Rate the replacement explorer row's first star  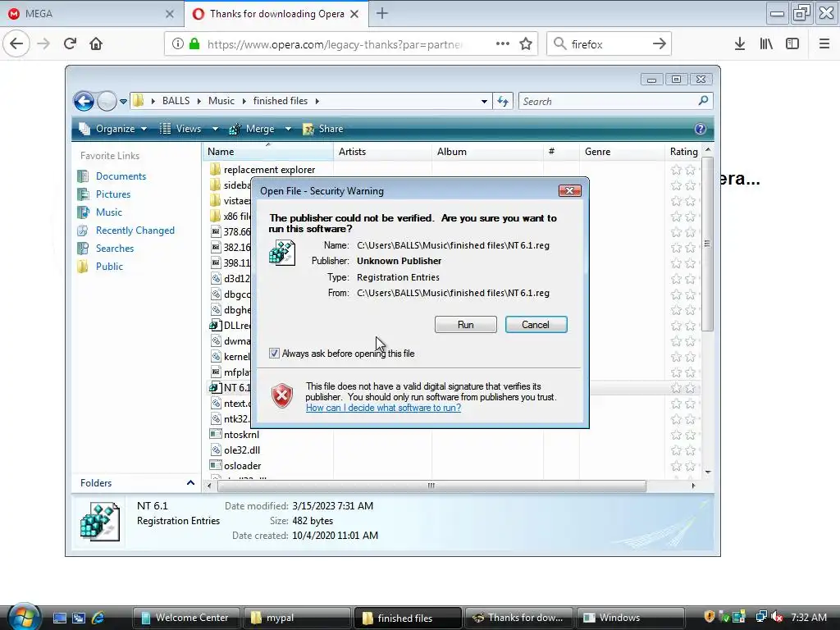point(676,170)
